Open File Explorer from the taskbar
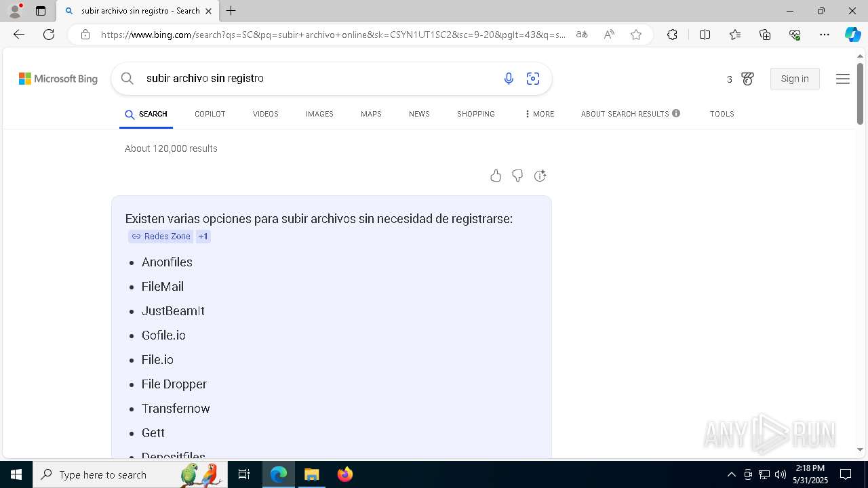The height and width of the screenshot is (488, 868). [x=311, y=474]
